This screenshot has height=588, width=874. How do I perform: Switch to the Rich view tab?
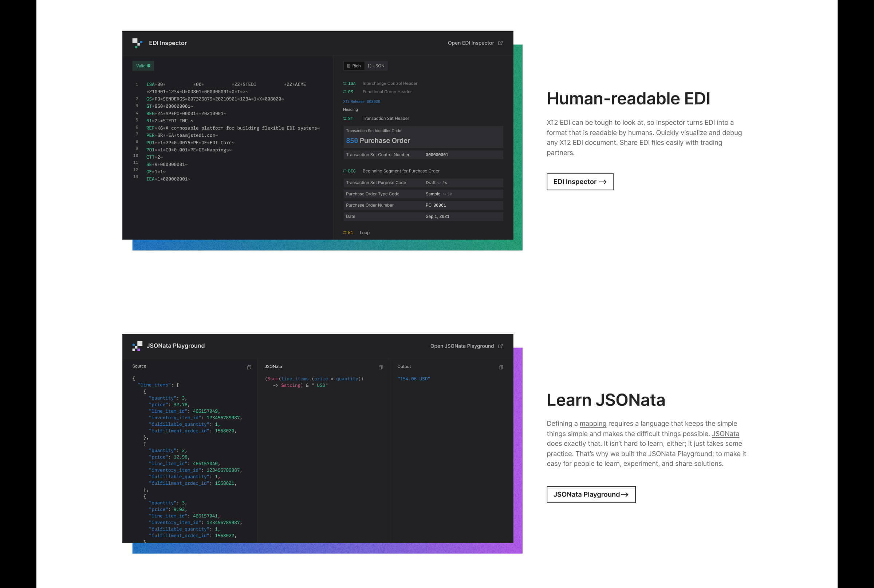click(x=354, y=66)
